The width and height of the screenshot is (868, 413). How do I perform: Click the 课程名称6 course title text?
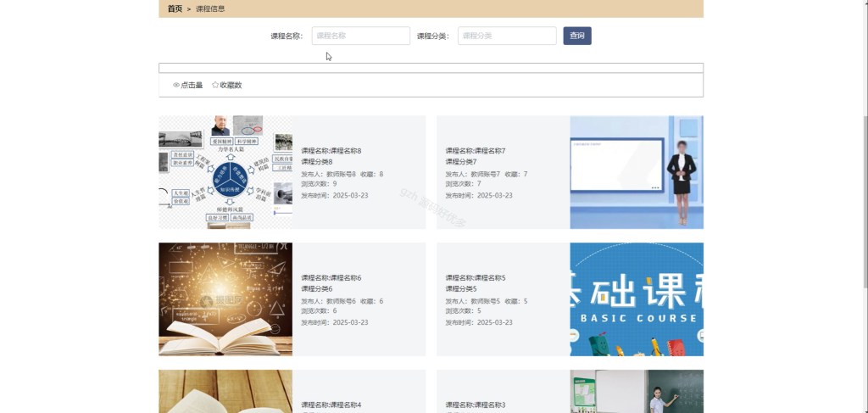pyautogui.click(x=331, y=278)
